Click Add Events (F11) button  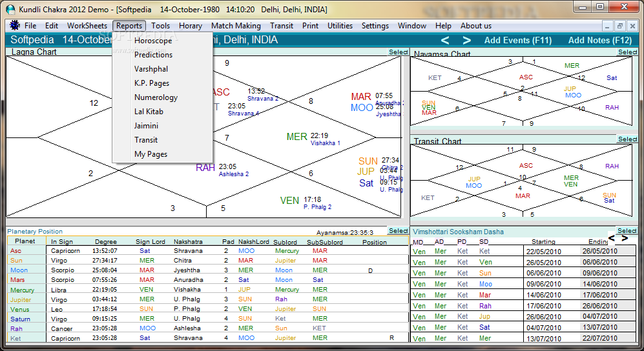(518, 40)
